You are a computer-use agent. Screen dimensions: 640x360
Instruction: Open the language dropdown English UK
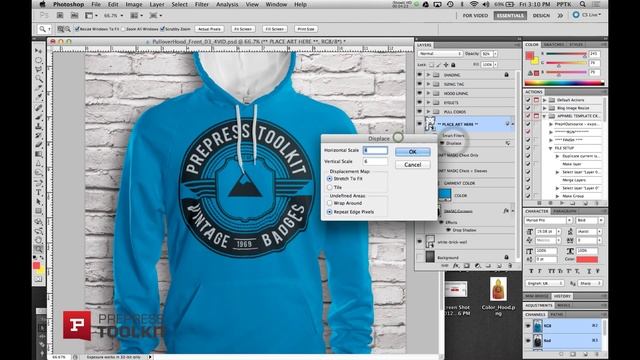(x=545, y=283)
